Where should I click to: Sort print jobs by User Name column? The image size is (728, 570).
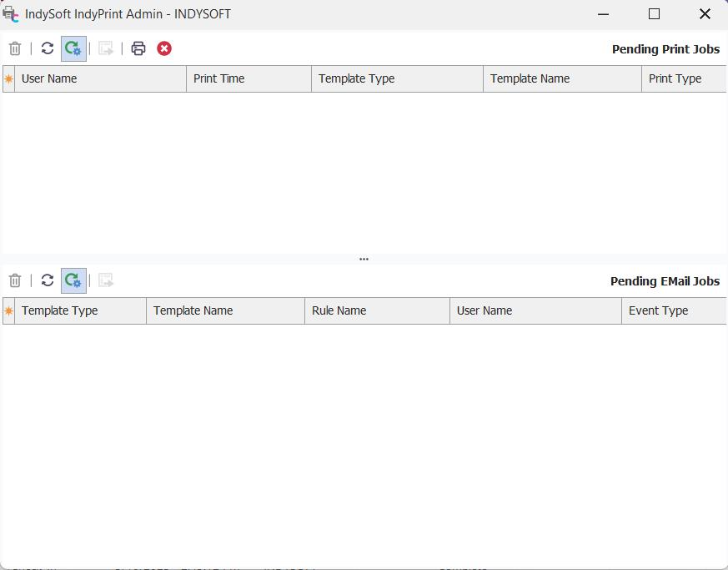coord(100,79)
